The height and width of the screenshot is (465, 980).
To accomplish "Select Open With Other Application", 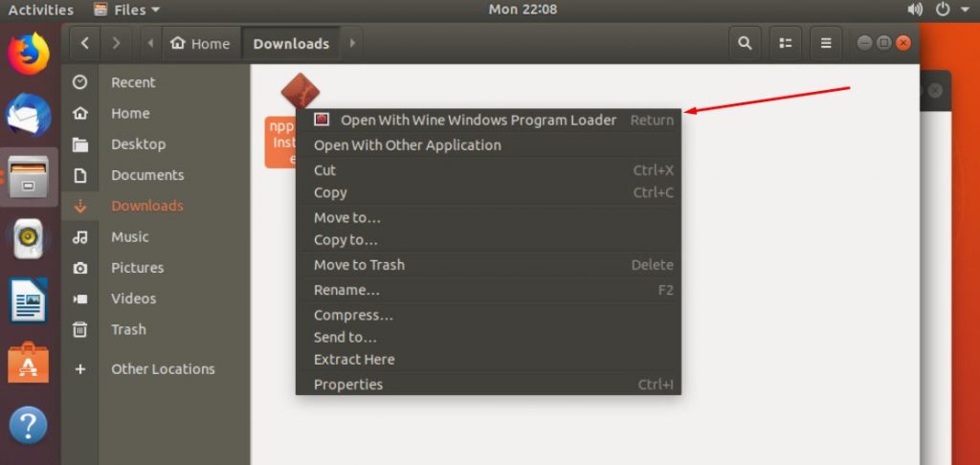I will [x=488, y=145].
